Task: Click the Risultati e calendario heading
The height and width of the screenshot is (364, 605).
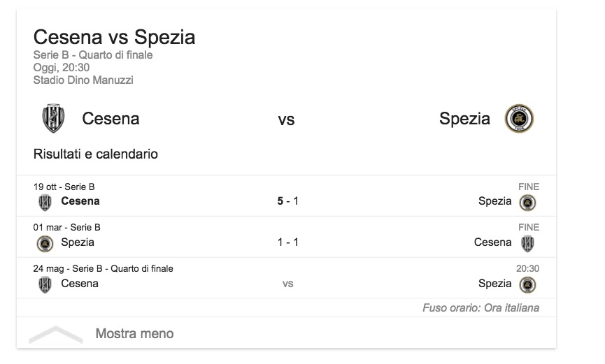Action: coord(95,154)
